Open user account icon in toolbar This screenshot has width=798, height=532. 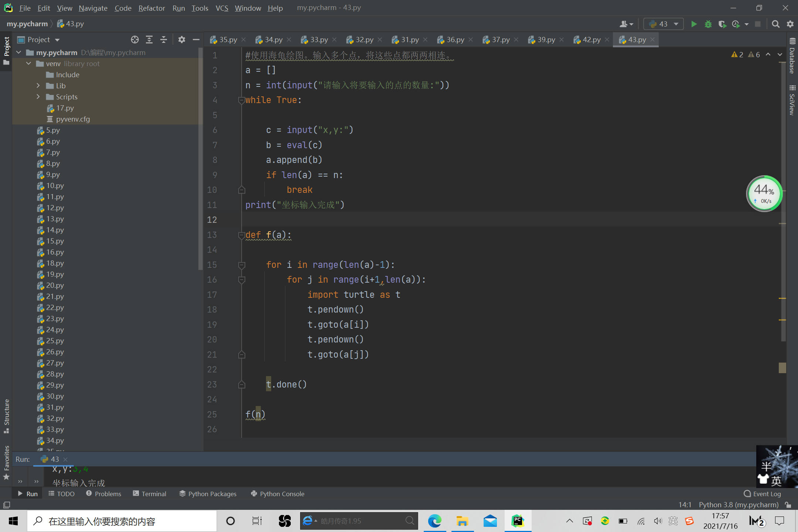pos(626,24)
